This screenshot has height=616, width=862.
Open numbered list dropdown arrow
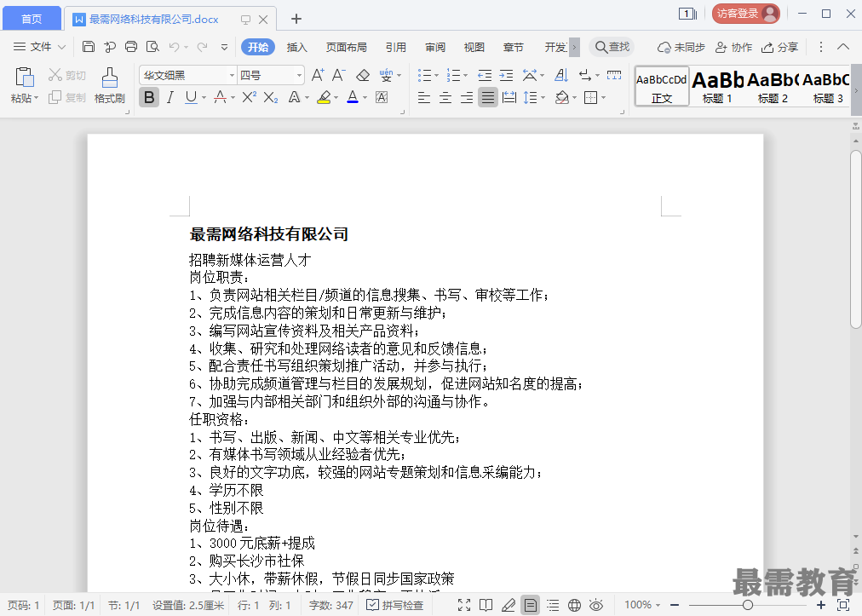tap(465, 75)
